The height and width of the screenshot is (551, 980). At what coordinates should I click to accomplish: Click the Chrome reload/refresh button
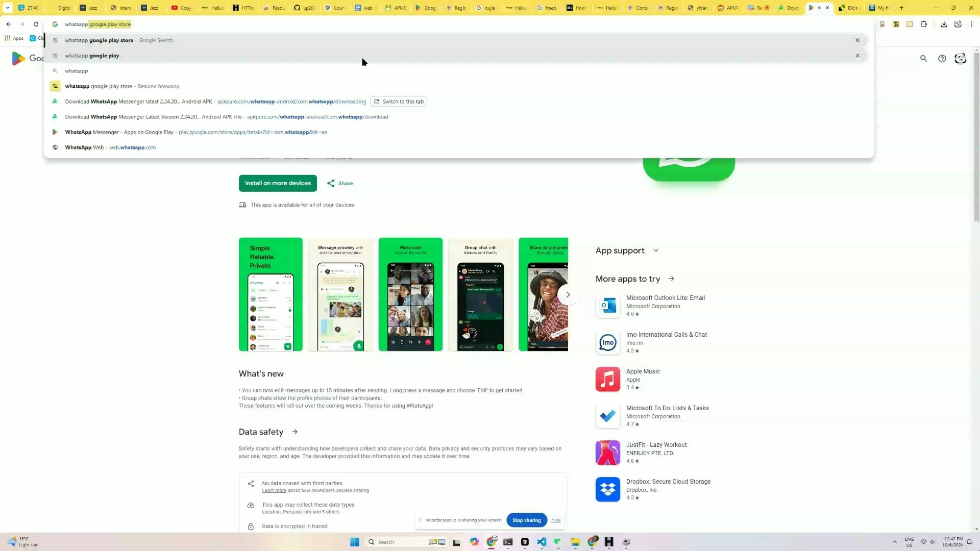[36, 24]
